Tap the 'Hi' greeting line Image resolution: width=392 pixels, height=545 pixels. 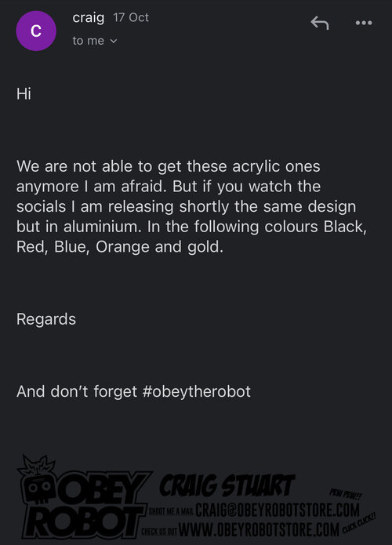click(24, 94)
